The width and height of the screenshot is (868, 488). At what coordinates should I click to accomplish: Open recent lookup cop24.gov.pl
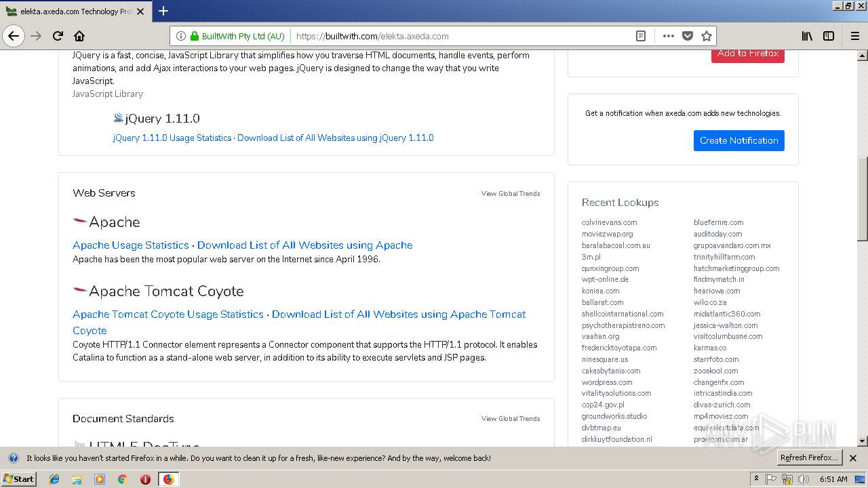click(602, 405)
